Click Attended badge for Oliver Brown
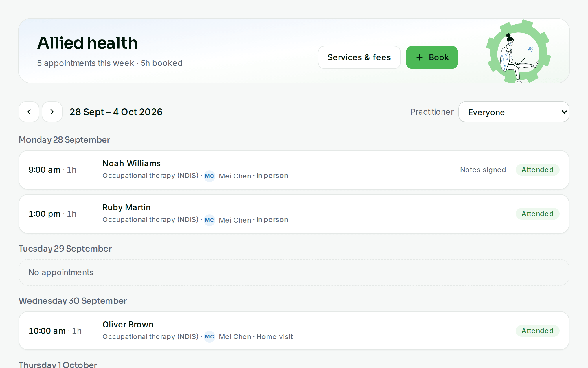Screen dimensions: 588x368 pos(537,331)
